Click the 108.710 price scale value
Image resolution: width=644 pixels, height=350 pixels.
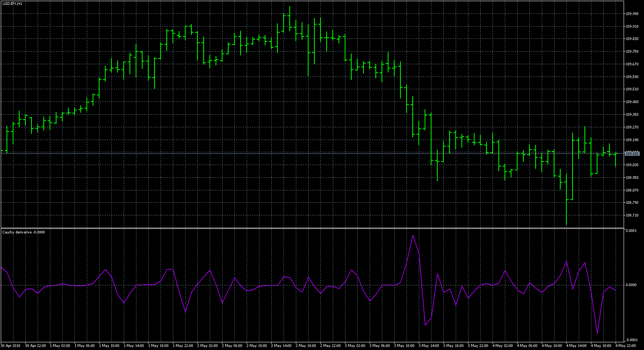632,215
